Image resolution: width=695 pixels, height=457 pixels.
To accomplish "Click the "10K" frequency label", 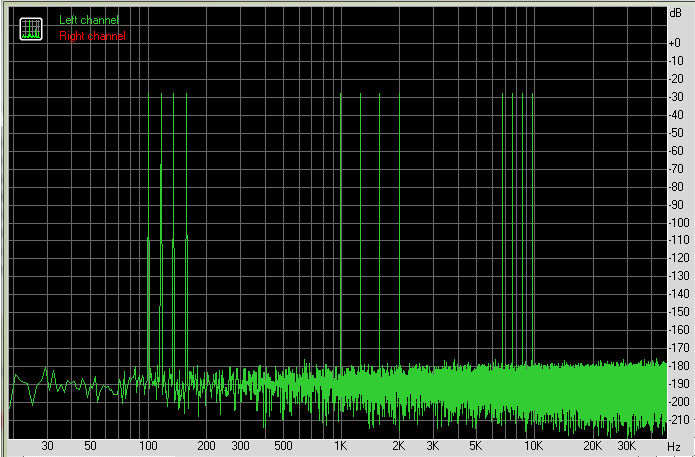I will tap(534, 446).
